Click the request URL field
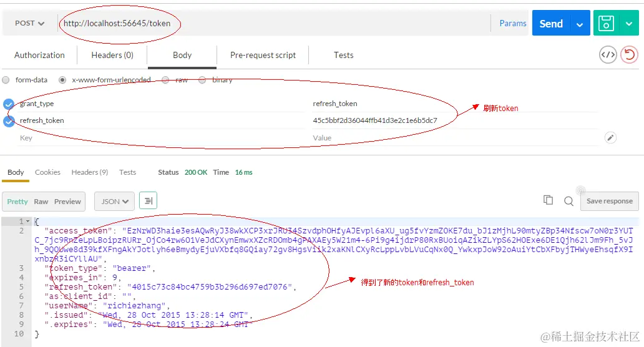The width and height of the screenshot is (644, 347). tap(273, 24)
